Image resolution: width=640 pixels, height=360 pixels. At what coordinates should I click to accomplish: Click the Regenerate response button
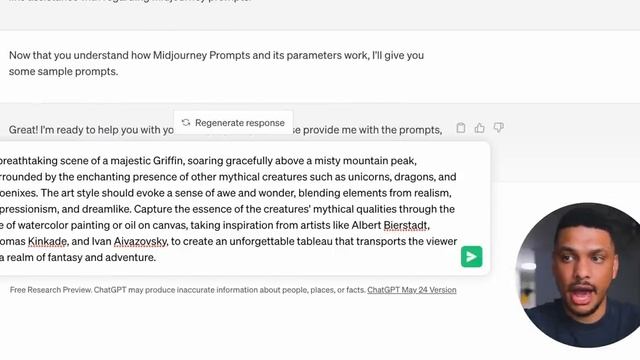233,122
